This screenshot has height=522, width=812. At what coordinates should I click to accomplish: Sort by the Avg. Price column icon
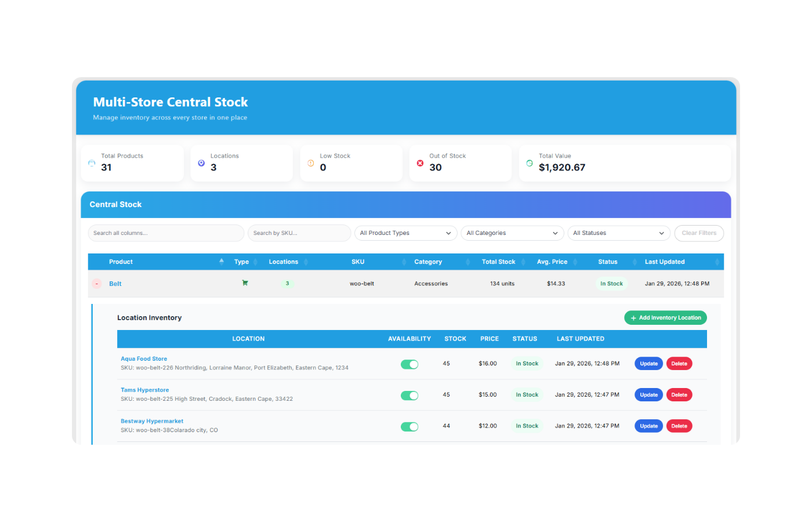(x=575, y=262)
